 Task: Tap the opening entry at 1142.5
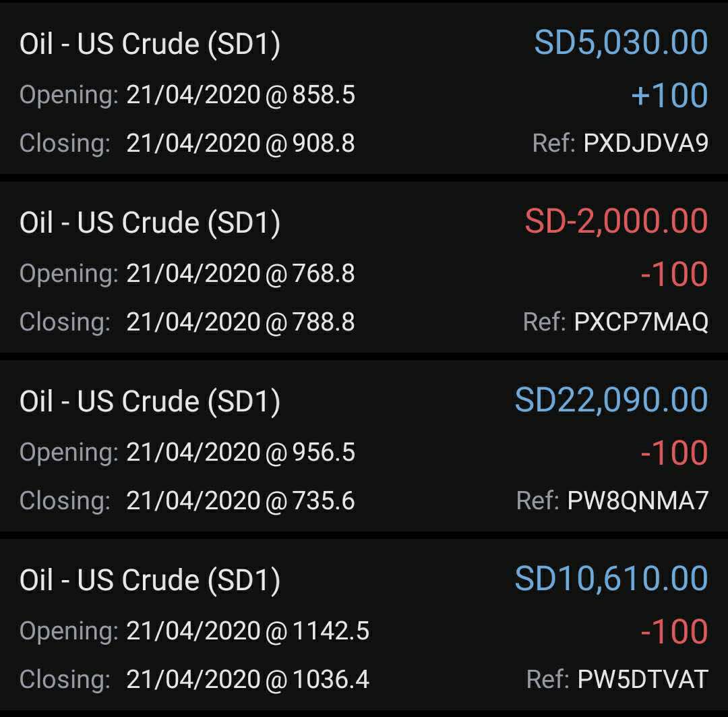(247, 631)
